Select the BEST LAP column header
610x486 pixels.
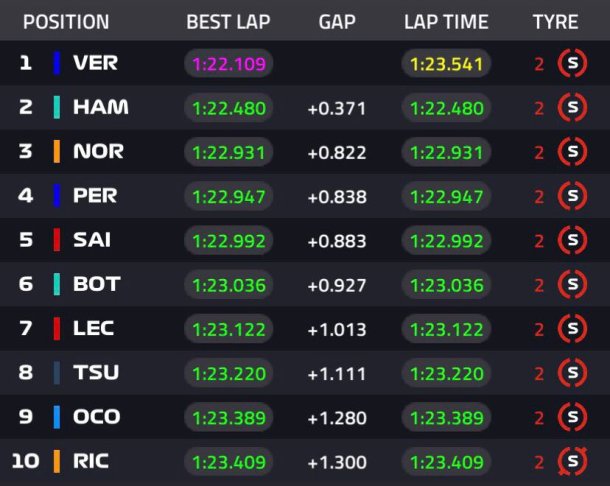(228, 22)
